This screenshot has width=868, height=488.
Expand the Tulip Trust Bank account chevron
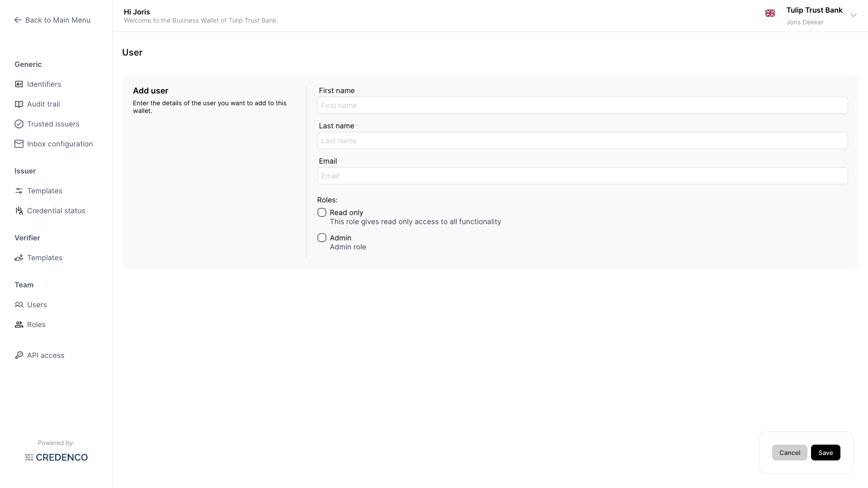(854, 15)
